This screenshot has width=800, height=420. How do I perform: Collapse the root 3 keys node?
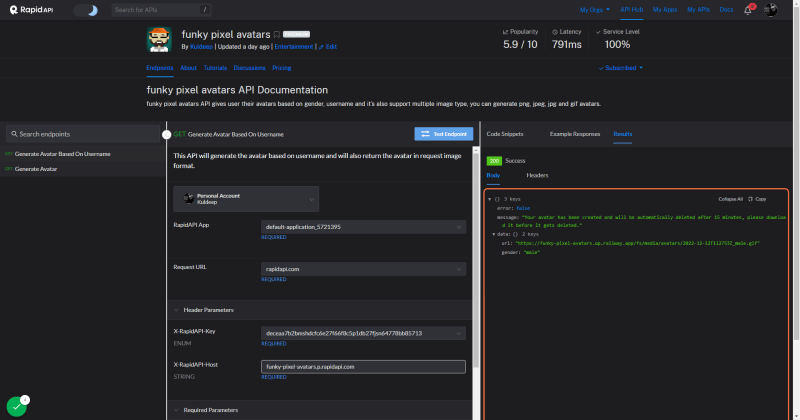[489, 199]
